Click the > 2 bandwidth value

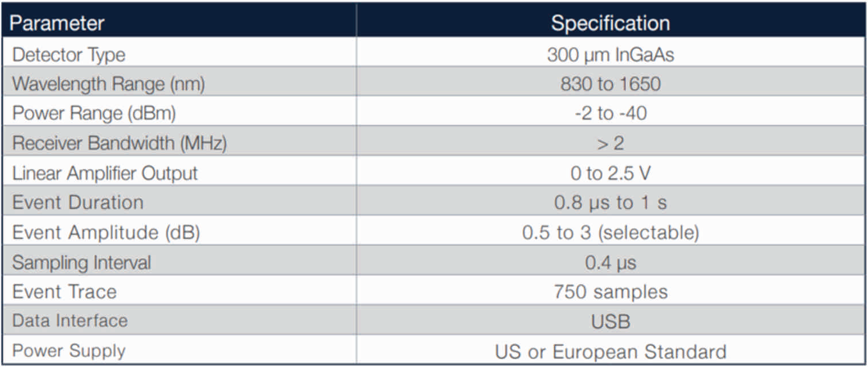610,143
